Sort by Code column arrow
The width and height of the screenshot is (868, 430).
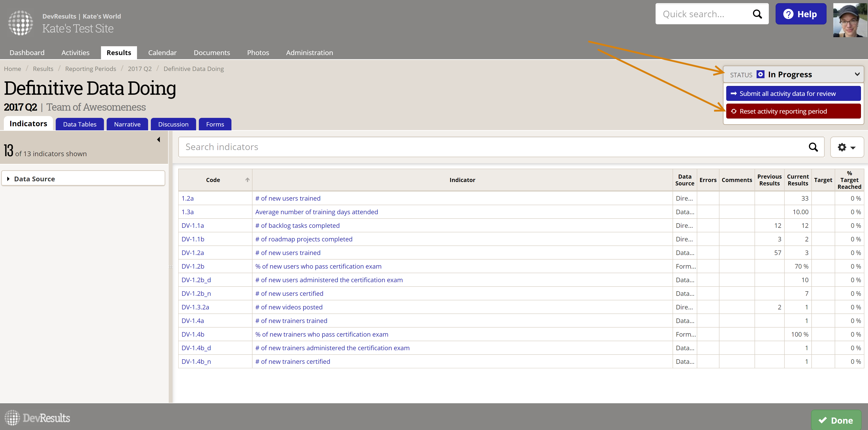[247, 180]
